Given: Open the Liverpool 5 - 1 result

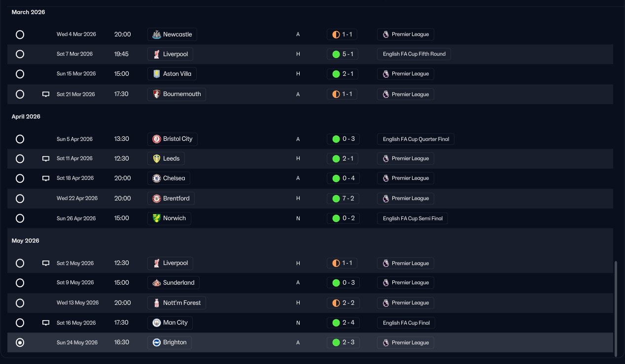Looking at the screenshot, I should pyautogui.click(x=343, y=54).
